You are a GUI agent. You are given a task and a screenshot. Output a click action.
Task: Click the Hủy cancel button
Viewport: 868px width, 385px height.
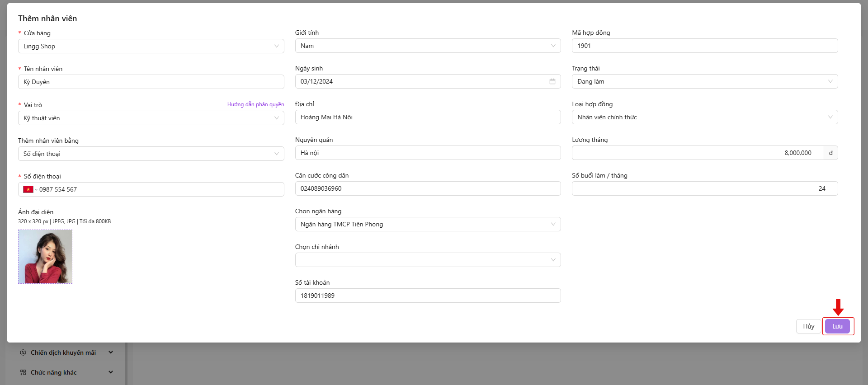pos(808,326)
